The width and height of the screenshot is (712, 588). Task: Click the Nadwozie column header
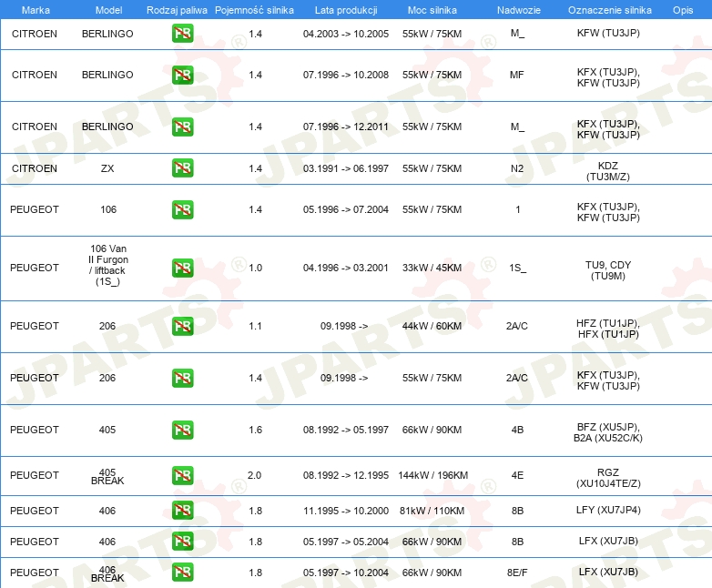519,10
